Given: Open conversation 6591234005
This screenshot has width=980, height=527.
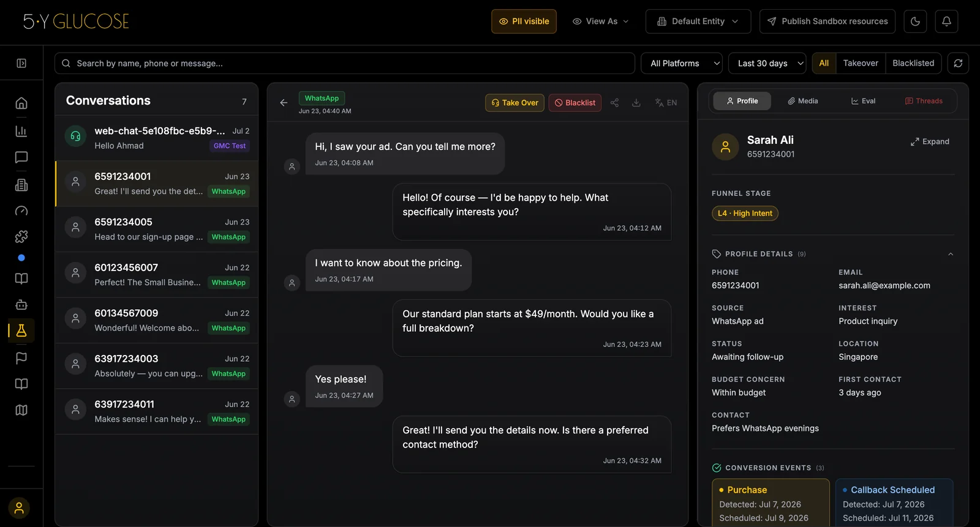Looking at the screenshot, I should click(x=157, y=229).
